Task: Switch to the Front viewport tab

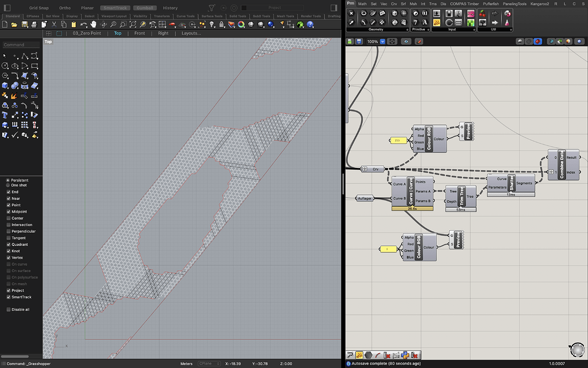Action: click(x=140, y=33)
